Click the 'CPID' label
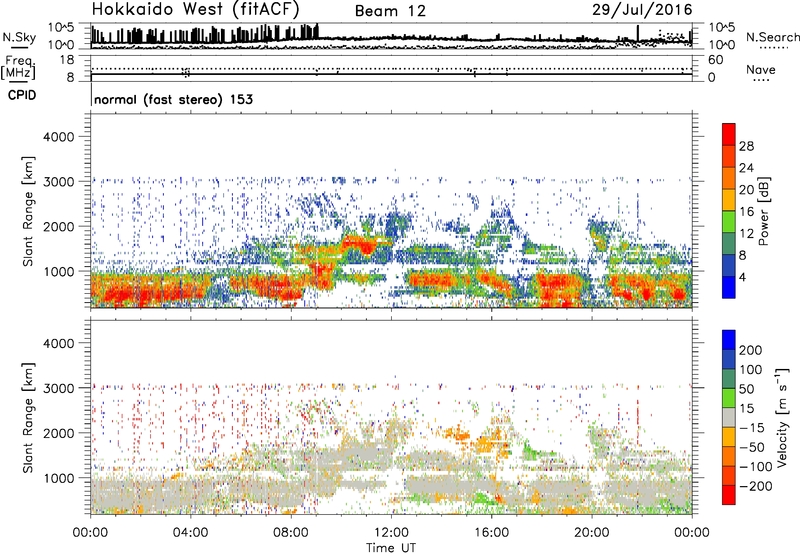This screenshot has width=800, height=554. tap(22, 95)
